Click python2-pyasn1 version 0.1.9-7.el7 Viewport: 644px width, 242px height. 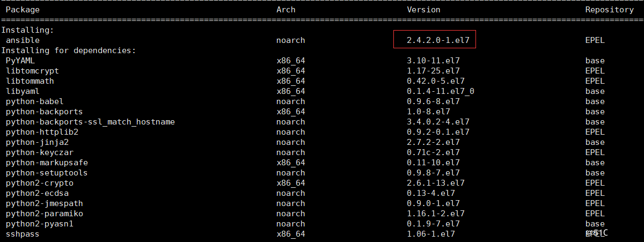tap(433, 224)
